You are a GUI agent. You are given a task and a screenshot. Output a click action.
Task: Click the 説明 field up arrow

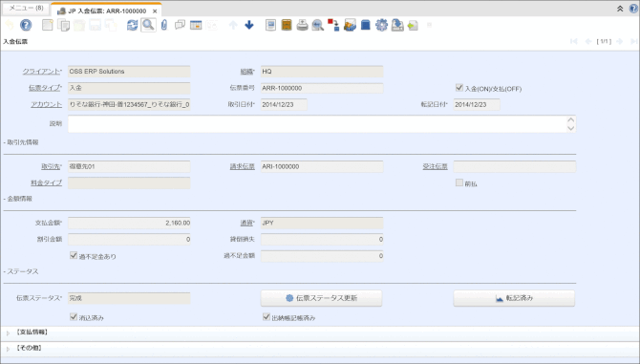[570, 120]
